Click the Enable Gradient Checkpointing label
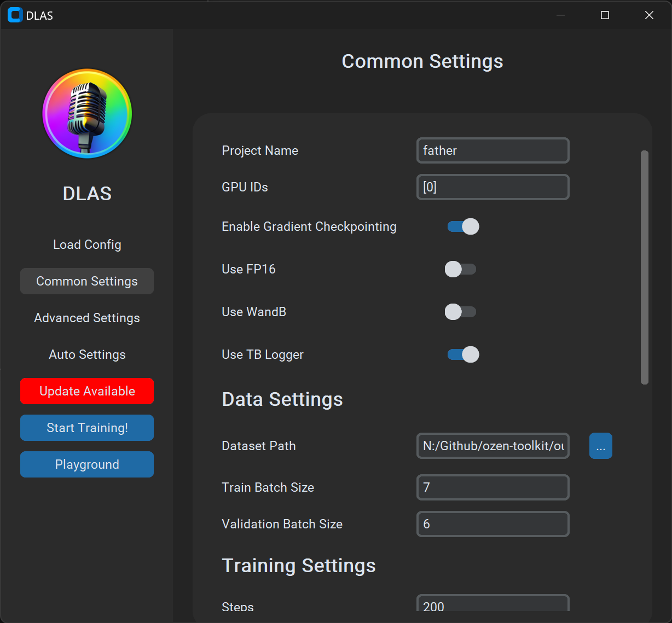Viewport: 672px width, 623px height. tap(309, 226)
